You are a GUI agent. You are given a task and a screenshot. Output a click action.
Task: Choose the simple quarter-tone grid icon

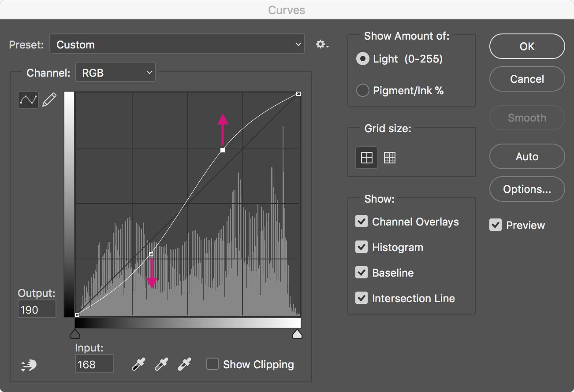click(x=367, y=158)
